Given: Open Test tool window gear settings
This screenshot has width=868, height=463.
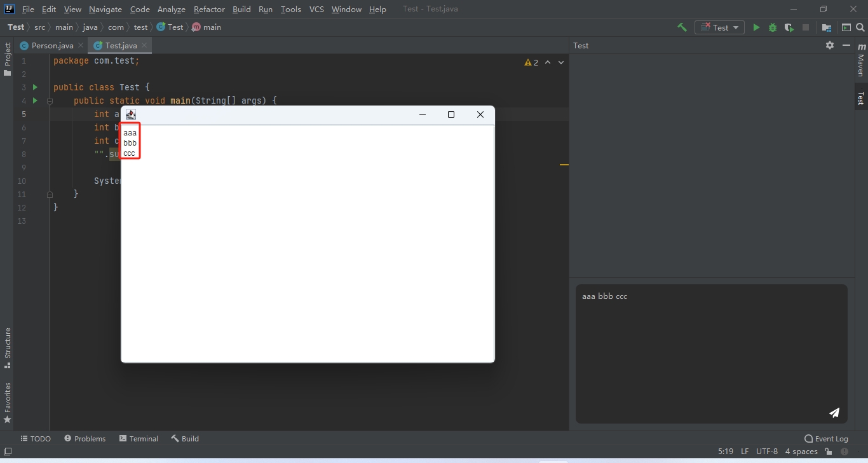Looking at the screenshot, I should pos(830,45).
